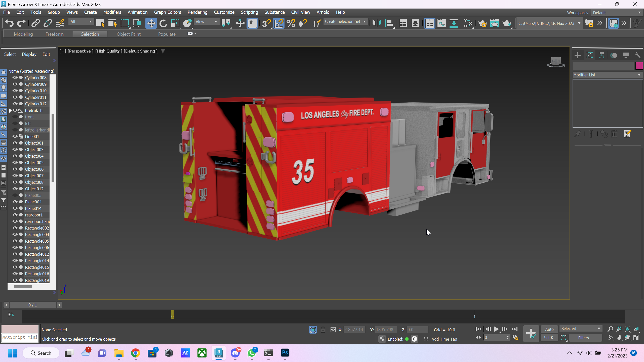This screenshot has height=362, width=644.
Task: Open the Render Setup dialog
Action: coord(482,23)
